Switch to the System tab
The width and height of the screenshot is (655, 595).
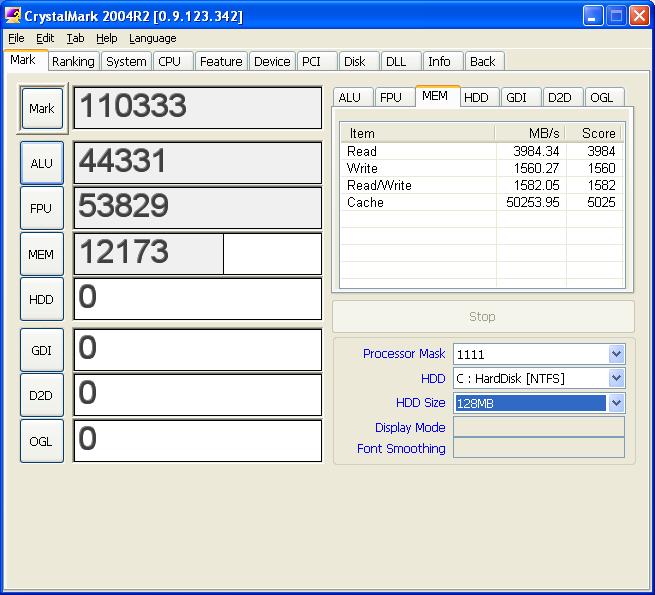[126, 61]
